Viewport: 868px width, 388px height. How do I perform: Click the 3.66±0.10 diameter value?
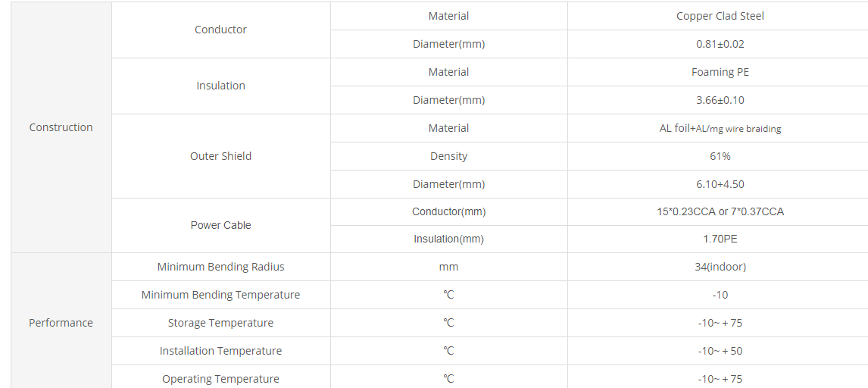click(x=720, y=100)
